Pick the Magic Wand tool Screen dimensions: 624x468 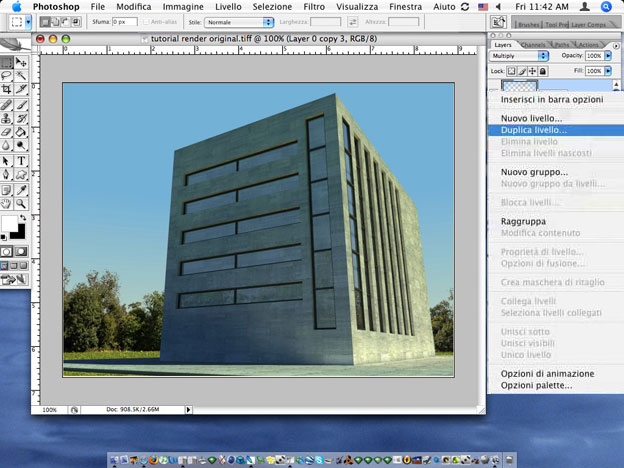21,75
